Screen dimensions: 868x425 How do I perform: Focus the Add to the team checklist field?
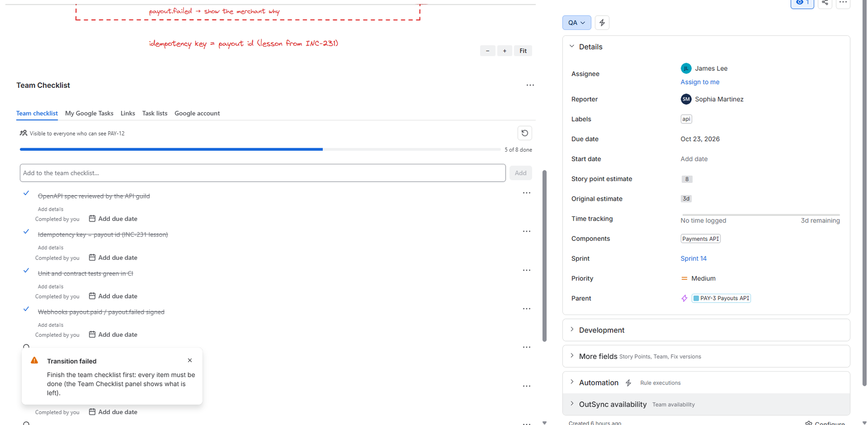pos(263,173)
